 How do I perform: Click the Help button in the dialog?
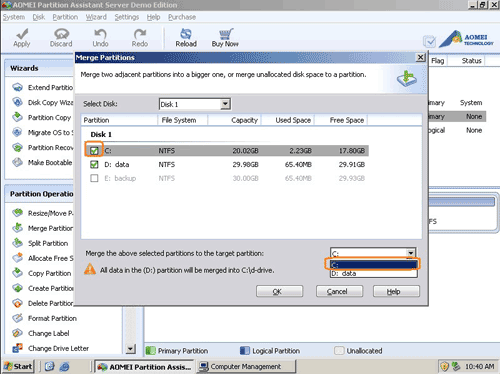396,291
